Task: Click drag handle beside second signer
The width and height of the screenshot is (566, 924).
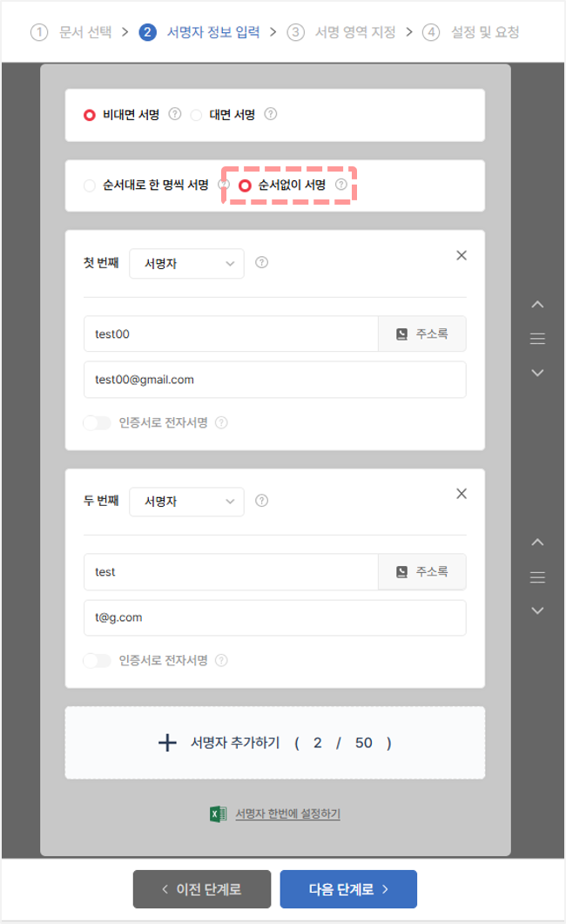Action: pos(537,577)
